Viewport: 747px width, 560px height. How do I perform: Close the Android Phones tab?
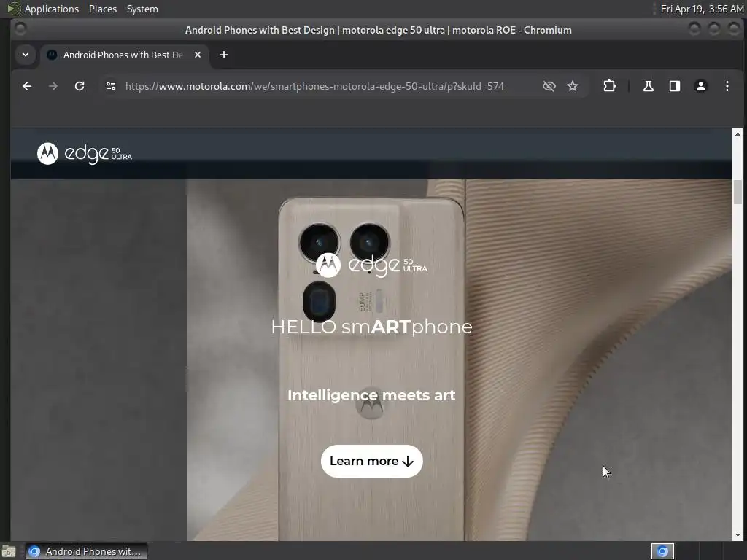pyautogui.click(x=198, y=55)
